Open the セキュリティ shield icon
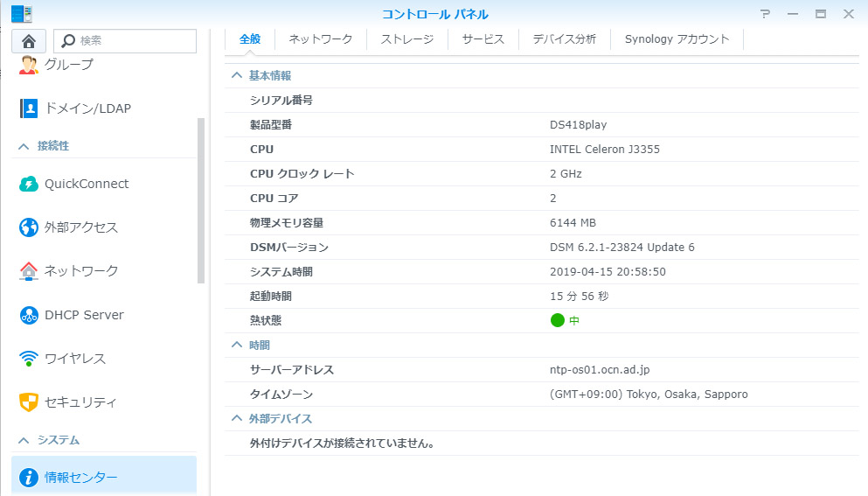This screenshot has height=496, width=868. (x=28, y=402)
